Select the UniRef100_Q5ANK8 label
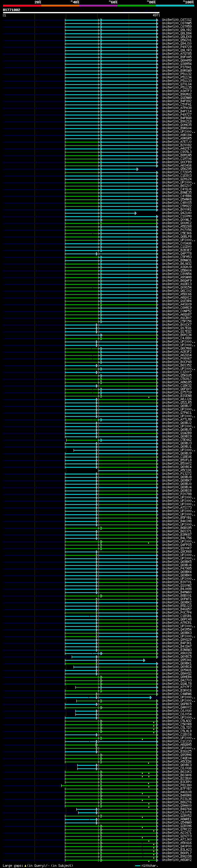 pos(177,200)
